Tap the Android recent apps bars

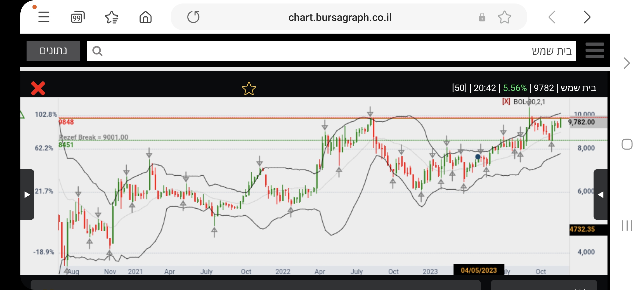coord(627,225)
